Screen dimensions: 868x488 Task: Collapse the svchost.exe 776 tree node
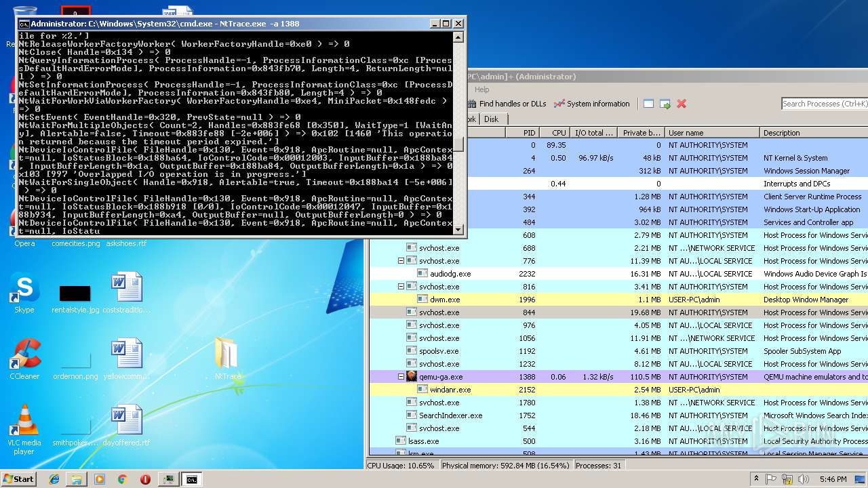(401, 261)
